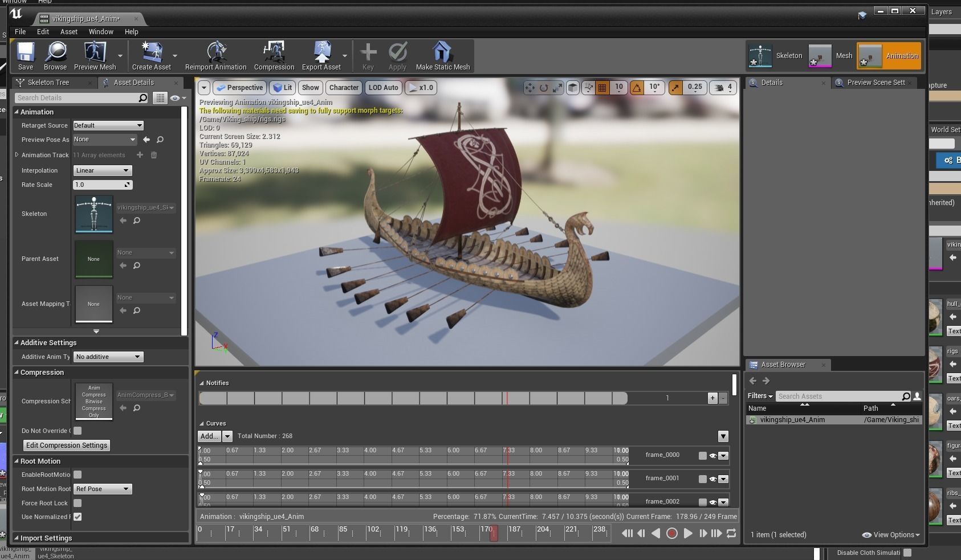Switch to Animation editor mode
Image resolution: width=961 pixels, height=560 pixels.
[x=889, y=56]
